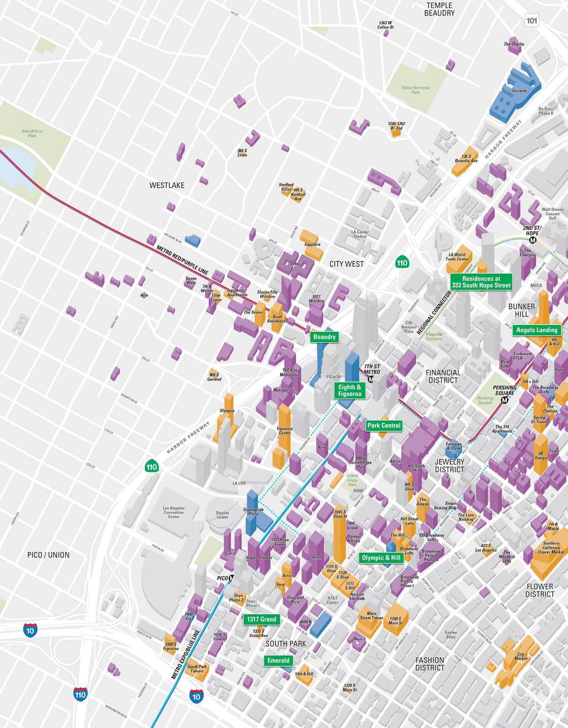This screenshot has height=728, width=568.
Task: Open the Olympic & Hill green tag
Action: tap(381, 558)
